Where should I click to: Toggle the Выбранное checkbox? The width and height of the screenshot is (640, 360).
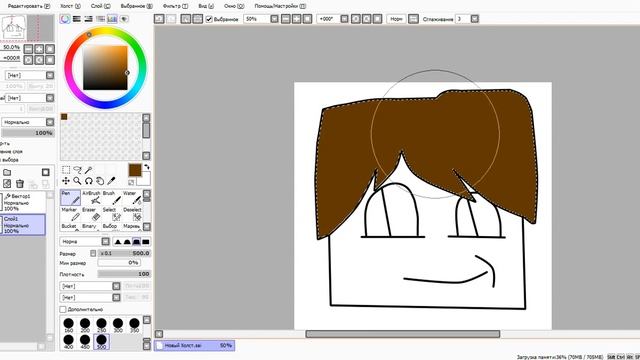(209, 19)
